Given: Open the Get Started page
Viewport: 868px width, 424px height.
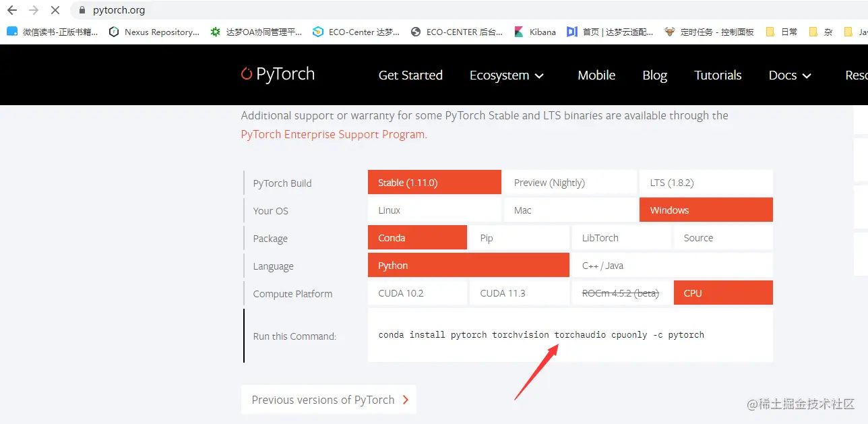Looking at the screenshot, I should [410, 75].
